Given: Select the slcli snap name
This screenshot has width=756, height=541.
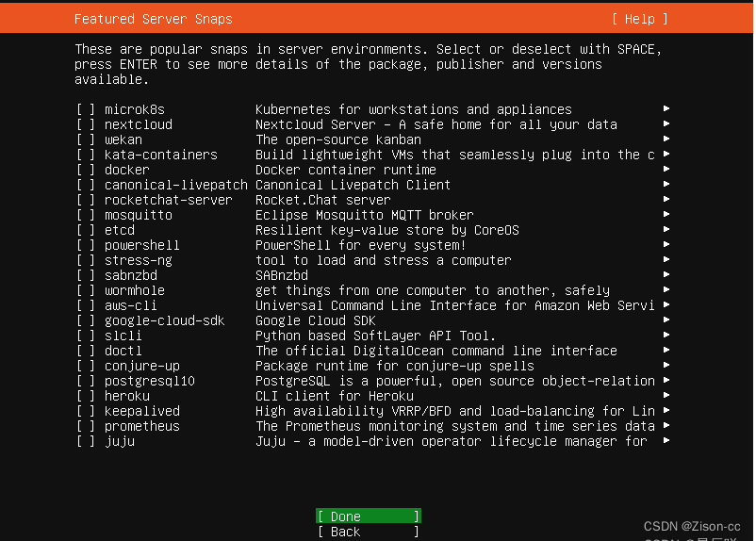Looking at the screenshot, I should 123,336.
